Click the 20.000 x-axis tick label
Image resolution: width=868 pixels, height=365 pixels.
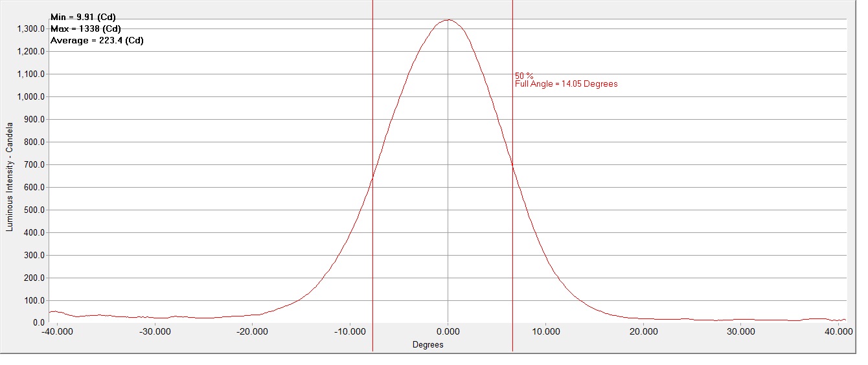pyautogui.click(x=643, y=331)
